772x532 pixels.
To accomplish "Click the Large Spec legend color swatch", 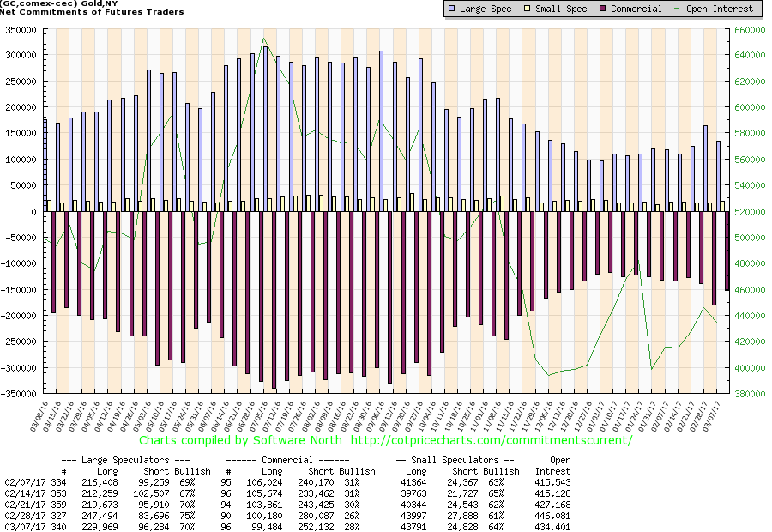I will 453,9.
